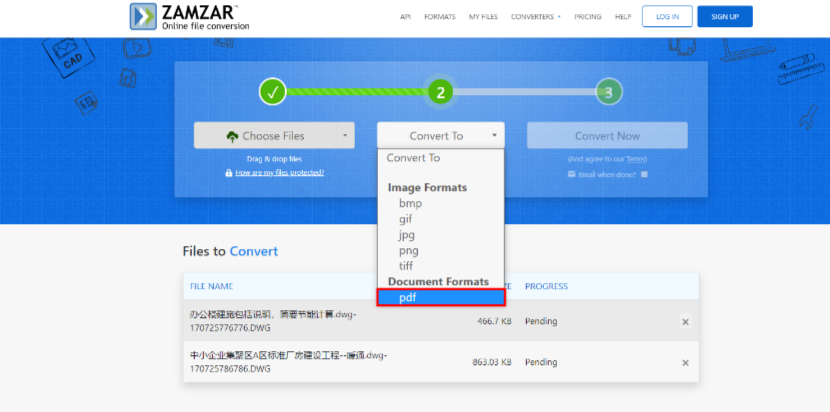Enable the Email when done checkbox
Image resolution: width=830 pixels, height=412 pixels.
tap(644, 174)
